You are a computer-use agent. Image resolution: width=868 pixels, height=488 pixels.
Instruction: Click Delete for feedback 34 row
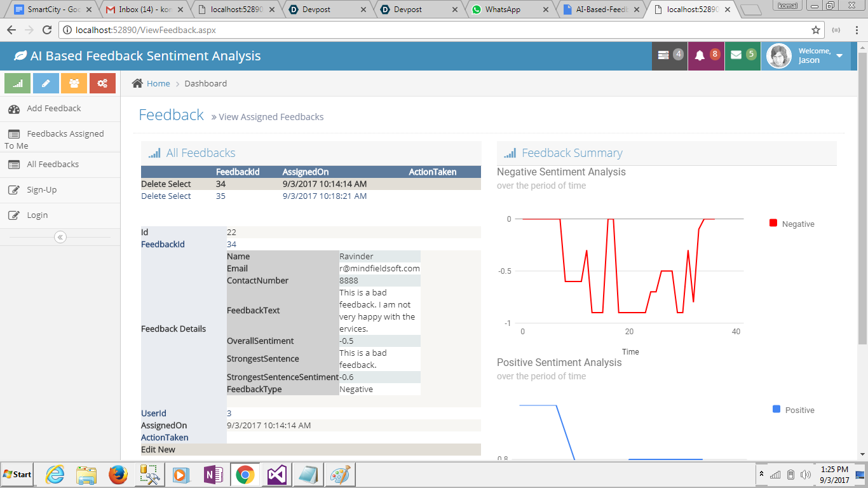click(x=153, y=184)
